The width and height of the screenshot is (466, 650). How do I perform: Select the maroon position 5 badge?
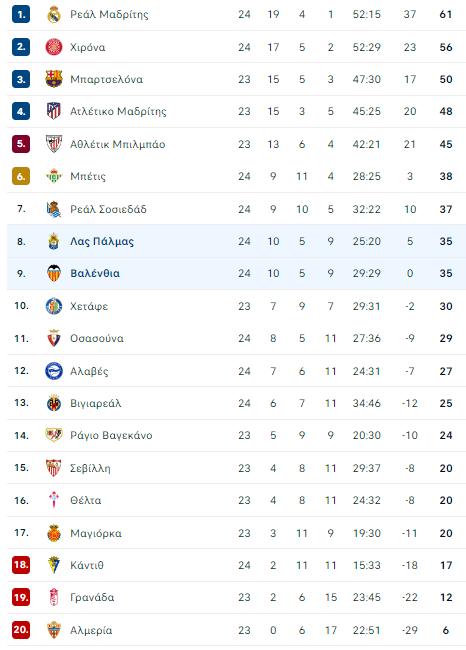[x=21, y=144]
